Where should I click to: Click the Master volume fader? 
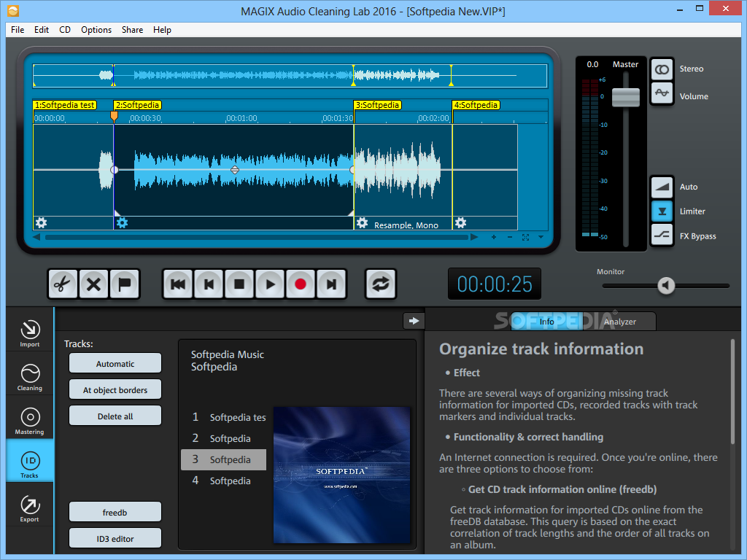625,98
